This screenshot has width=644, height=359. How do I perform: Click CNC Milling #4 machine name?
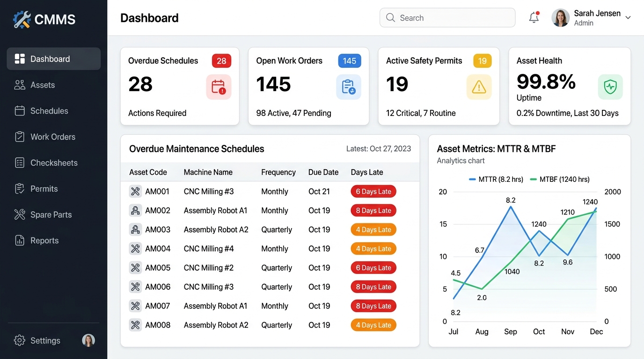point(209,249)
